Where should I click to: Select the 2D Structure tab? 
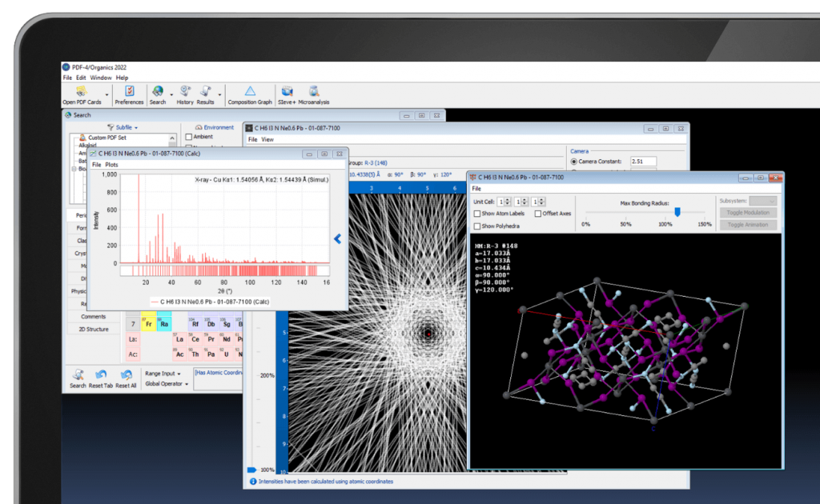coord(93,329)
